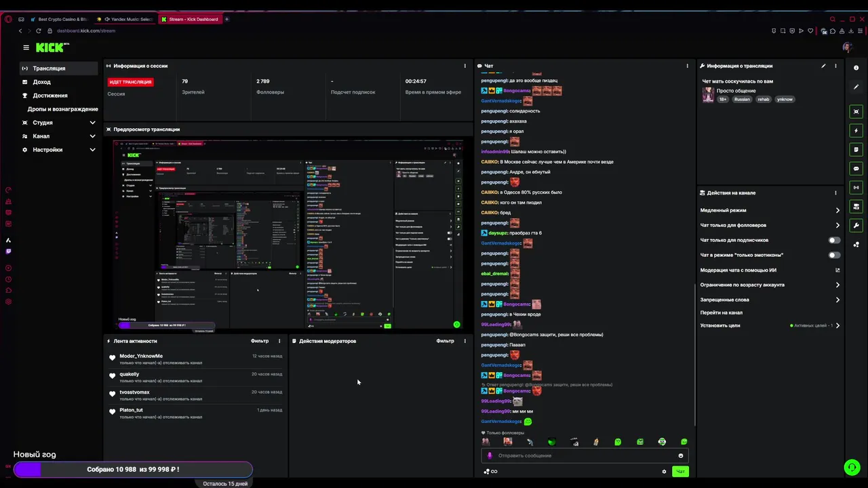Open Информация о трансляции three-dot menu
The height and width of the screenshot is (488, 868).
click(835, 66)
